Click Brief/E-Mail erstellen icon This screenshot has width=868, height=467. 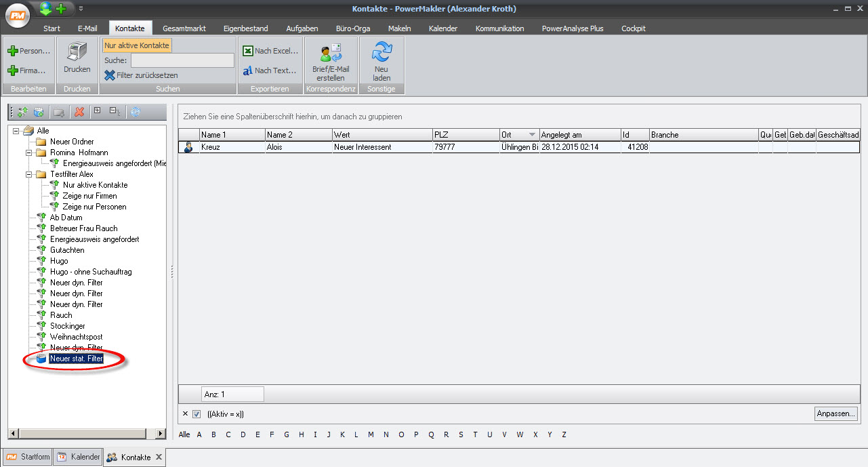click(x=331, y=53)
